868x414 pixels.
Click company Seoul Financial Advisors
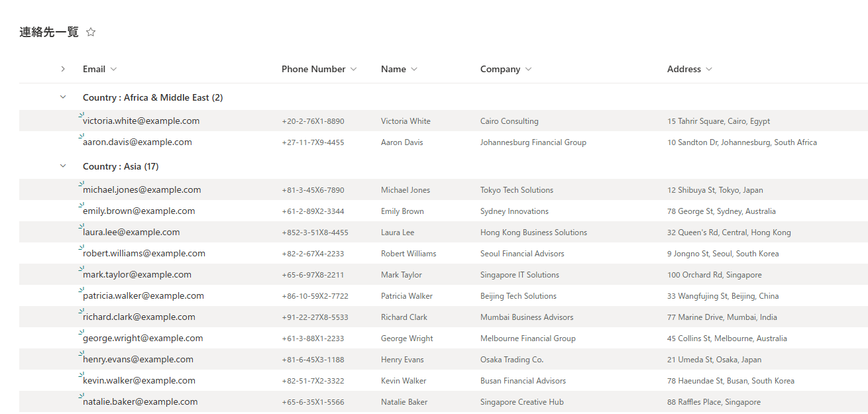(x=522, y=254)
